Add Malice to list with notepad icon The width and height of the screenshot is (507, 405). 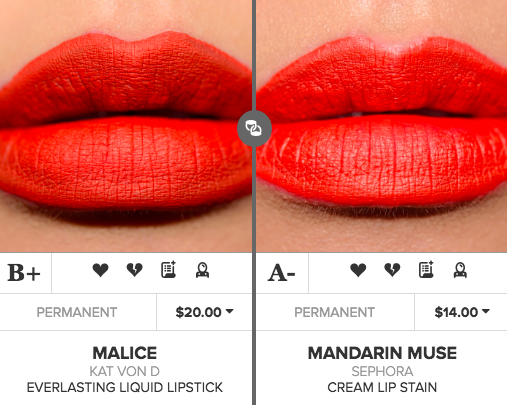(169, 270)
